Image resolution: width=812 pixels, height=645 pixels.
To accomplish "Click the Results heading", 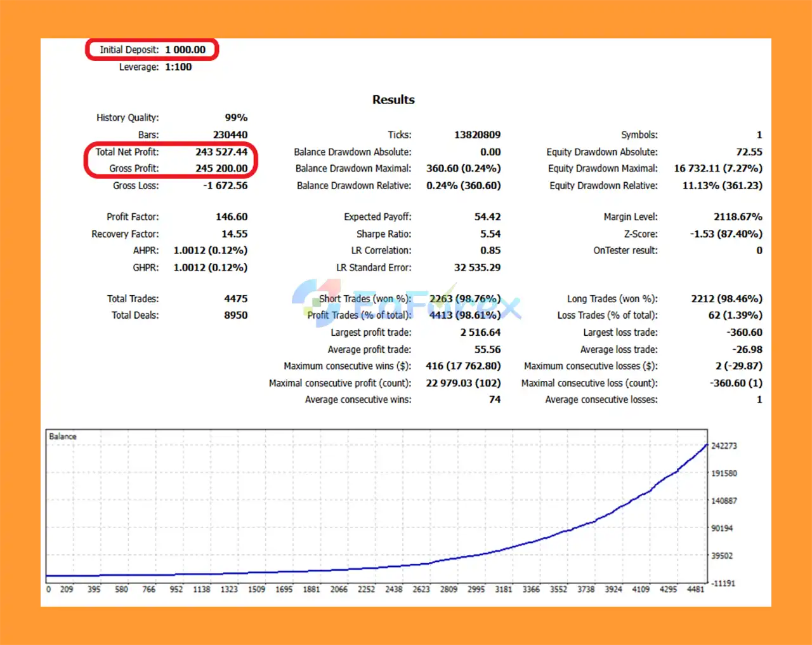I will pyautogui.click(x=393, y=100).
